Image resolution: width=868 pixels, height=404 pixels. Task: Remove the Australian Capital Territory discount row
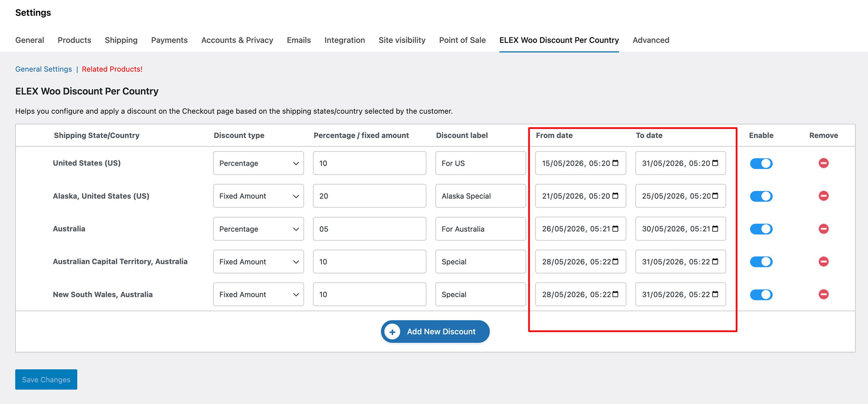(823, 262)
